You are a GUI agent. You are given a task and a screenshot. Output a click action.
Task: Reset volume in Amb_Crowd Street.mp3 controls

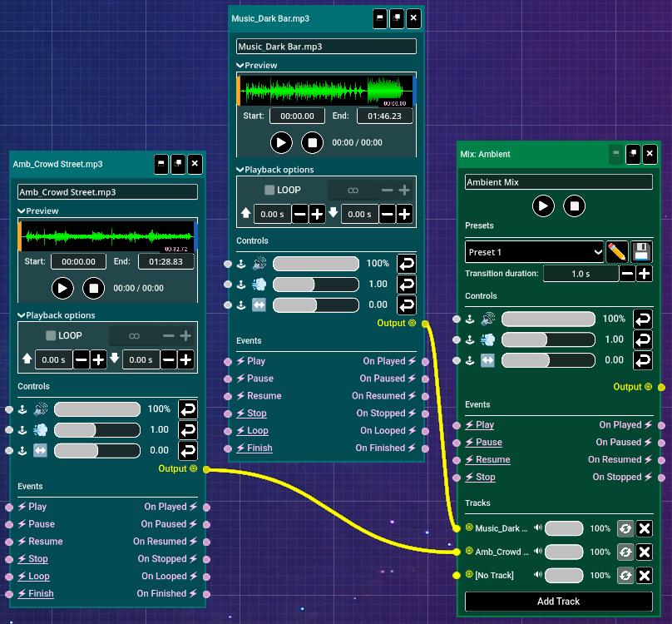[188, 409]
